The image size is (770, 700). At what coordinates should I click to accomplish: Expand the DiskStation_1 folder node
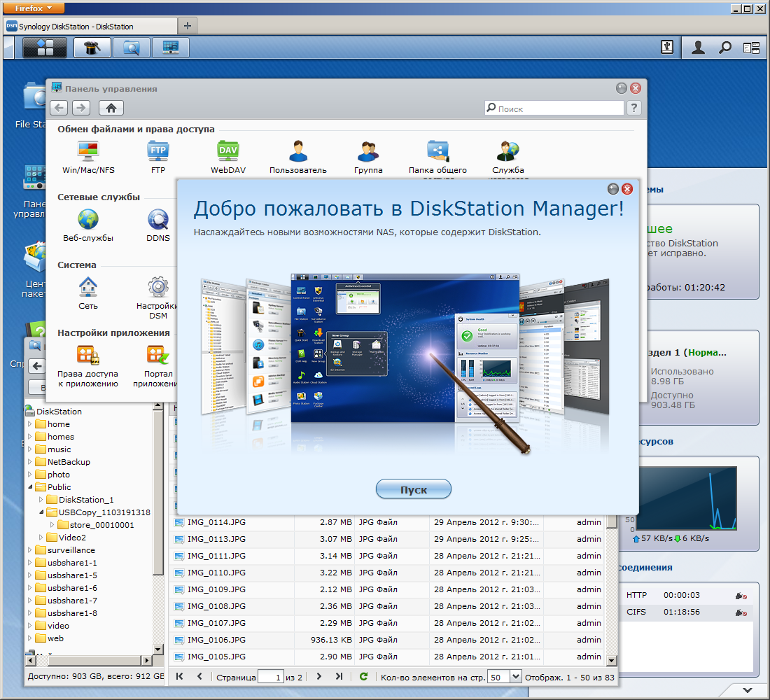point(41,500)
